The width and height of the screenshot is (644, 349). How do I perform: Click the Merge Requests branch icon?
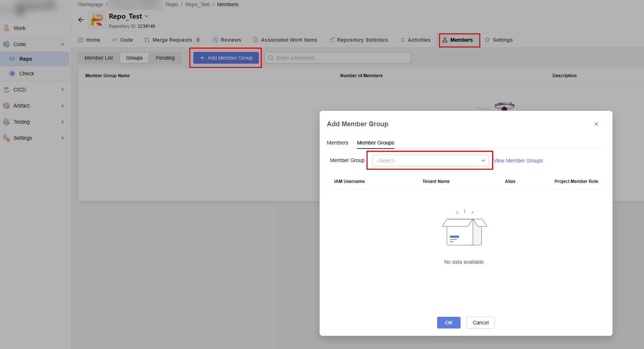(147, 40)
